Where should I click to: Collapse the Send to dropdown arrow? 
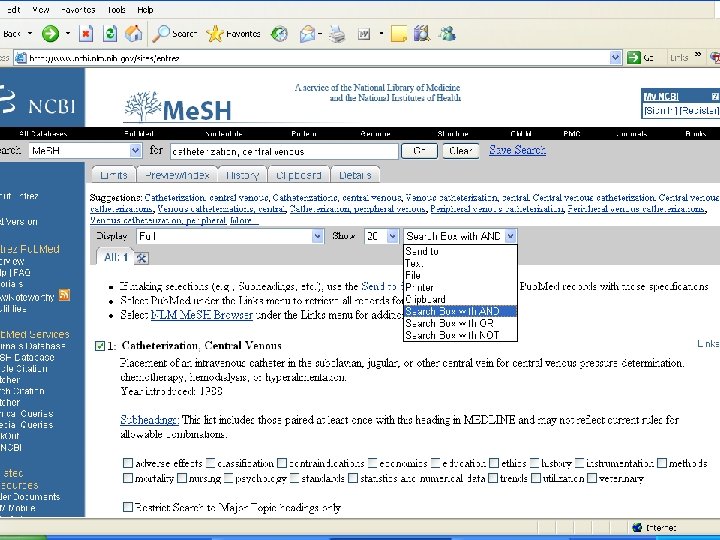[510, 236]
